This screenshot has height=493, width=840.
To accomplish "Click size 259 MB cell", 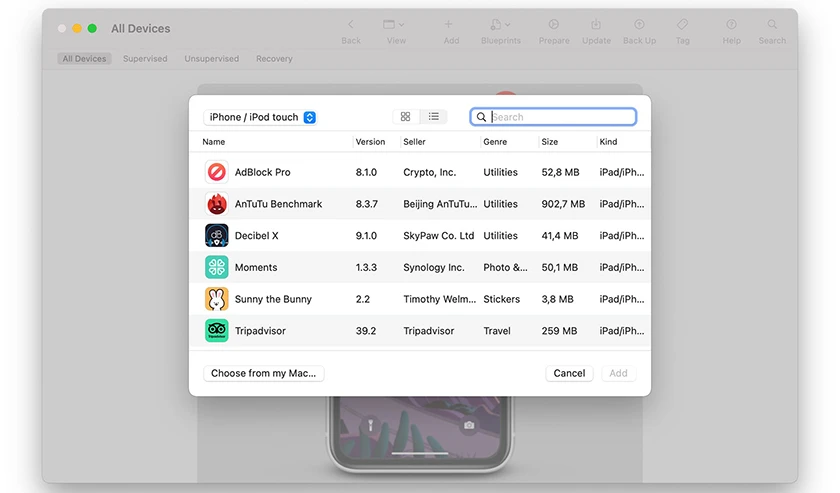I will 559,331.
